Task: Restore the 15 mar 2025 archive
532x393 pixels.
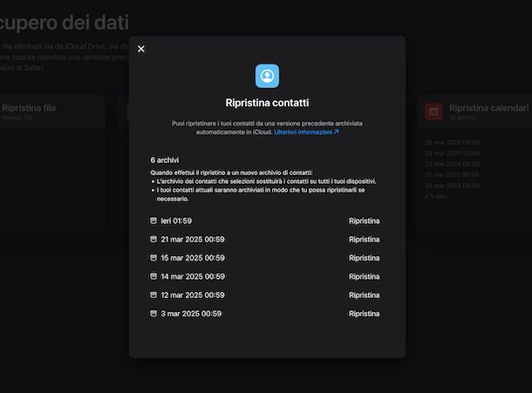Action: tap(364, 258)
